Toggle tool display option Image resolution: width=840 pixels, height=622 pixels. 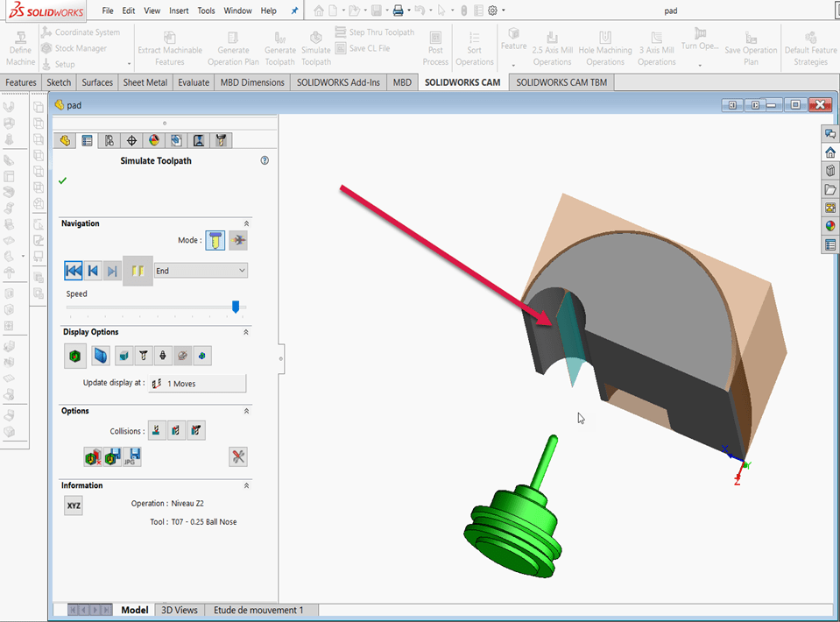(x=143, y=356)
